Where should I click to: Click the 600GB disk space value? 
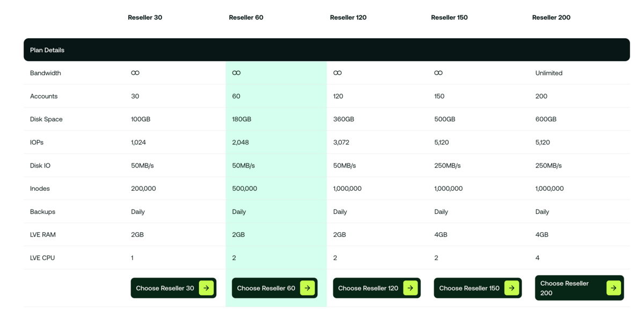[x=546, y=119]
